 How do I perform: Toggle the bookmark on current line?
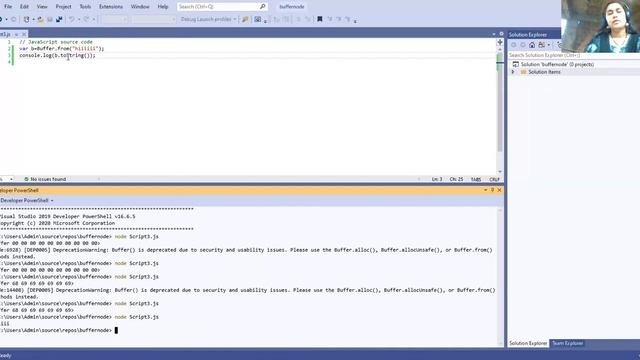(320, 19)
